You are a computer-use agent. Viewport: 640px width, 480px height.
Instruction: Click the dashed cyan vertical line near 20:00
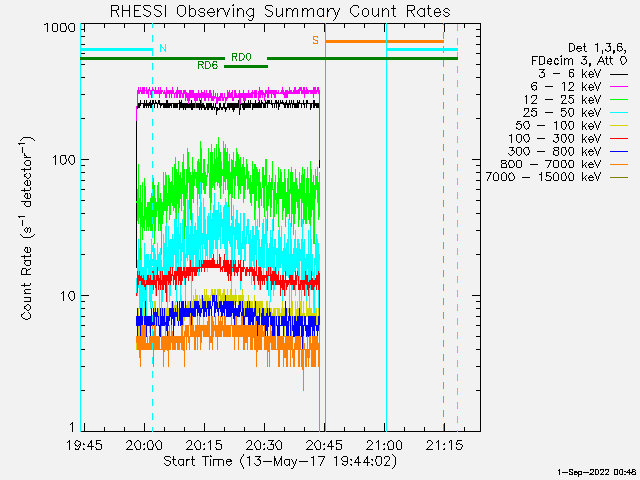pyautogui.click(x=153, y=227)
